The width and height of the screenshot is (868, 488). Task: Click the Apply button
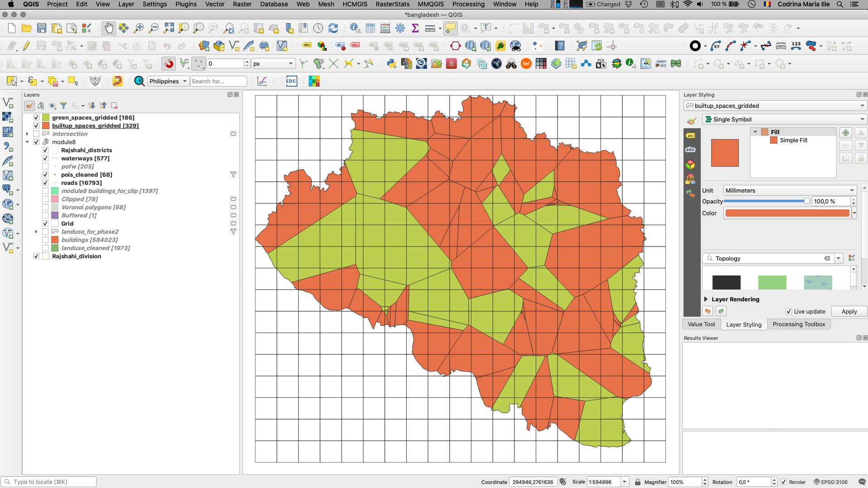849,312
